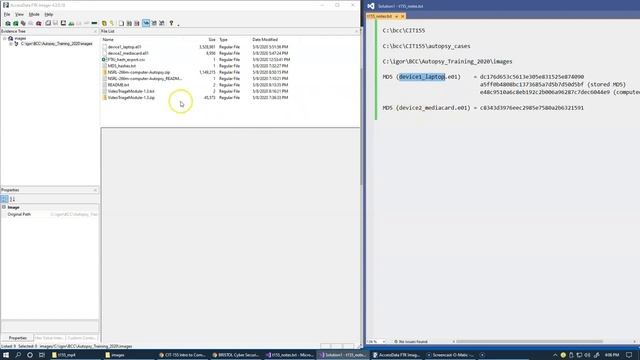640x360 pixels.
Task: Click the Create Disk Image toolbar icon
Action: click(x=48, y=23)
